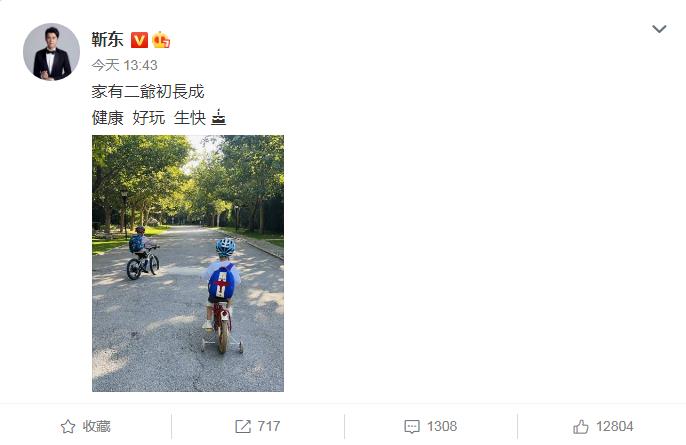Click the 12804 like count
686x445 pixels.
pyautogui.click(x=614, y=426)
